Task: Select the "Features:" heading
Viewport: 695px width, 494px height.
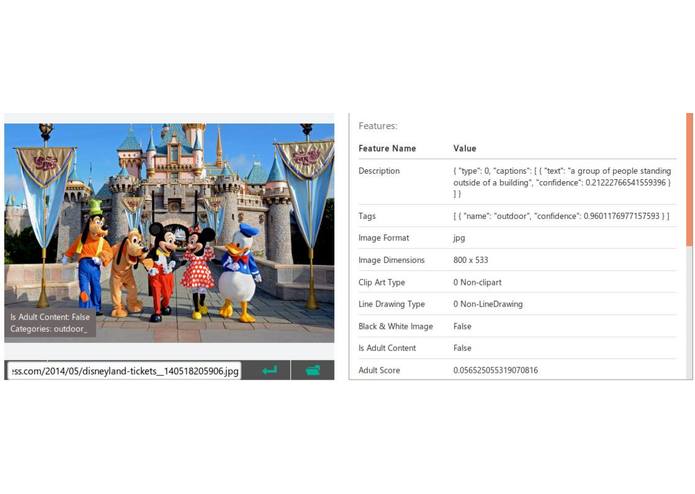Action: coord(378,126)
